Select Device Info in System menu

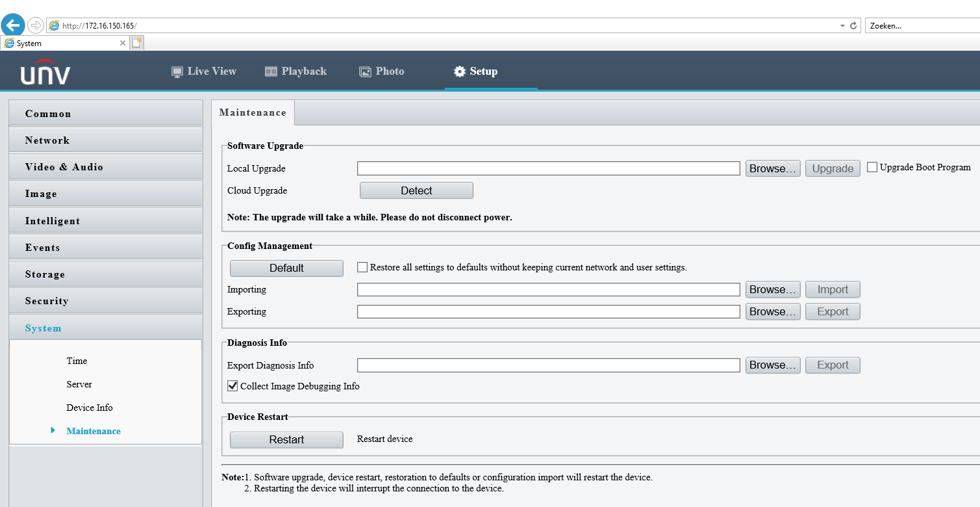coord(90,408)
